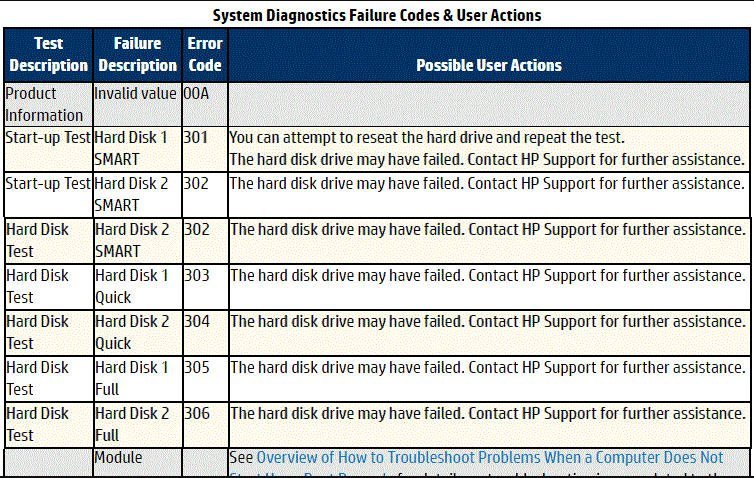
Task: Select the "Hard Disk 2 Quick" cell
Action: click(x=131, y=332)
